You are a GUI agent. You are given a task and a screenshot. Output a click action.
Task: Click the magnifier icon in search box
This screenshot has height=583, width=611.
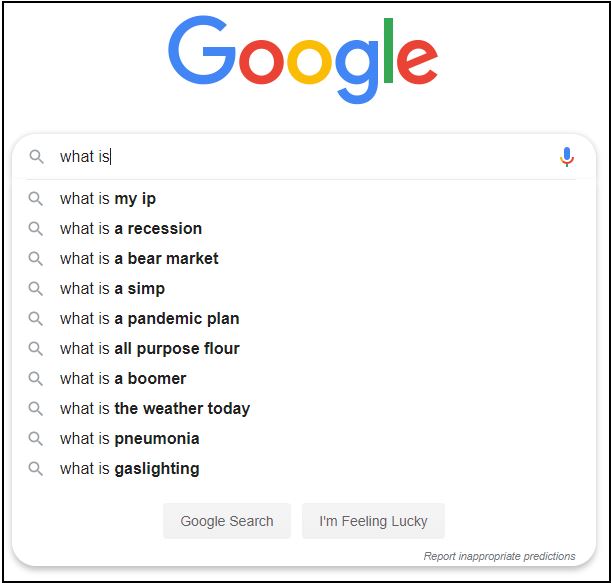[x=36, y=157]
